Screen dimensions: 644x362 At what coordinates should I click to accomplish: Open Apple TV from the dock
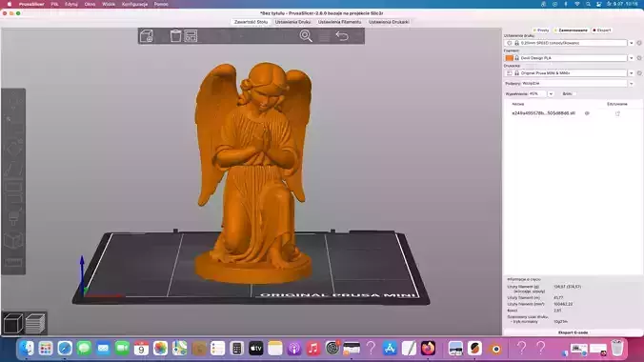pos(256,349)
